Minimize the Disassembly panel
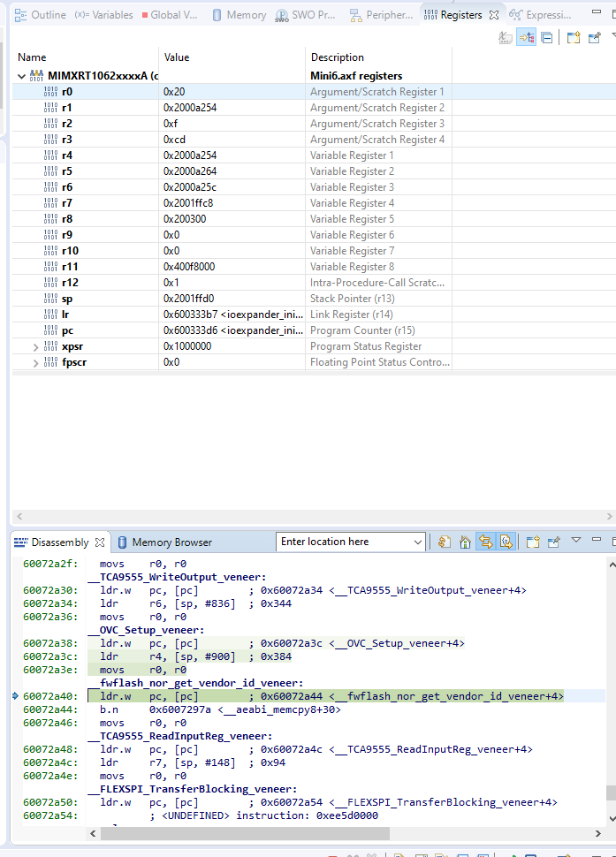 click(597, 540)
